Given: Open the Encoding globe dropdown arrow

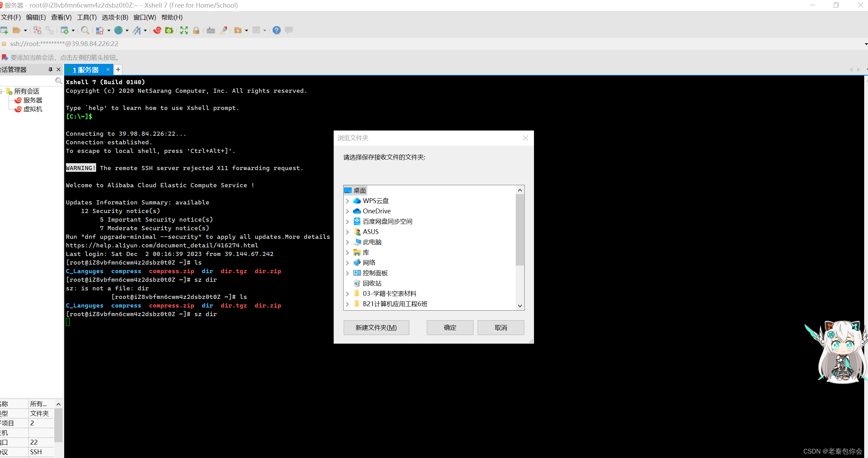Looking at the screenshot, I should pos(127,31).
